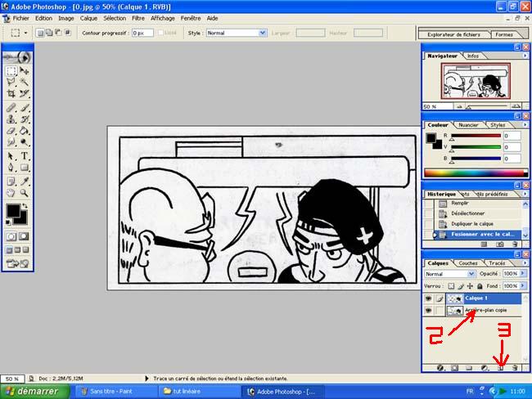532x399 pixels.
Task: Select the Crop tool
Action: pos(11,93)
